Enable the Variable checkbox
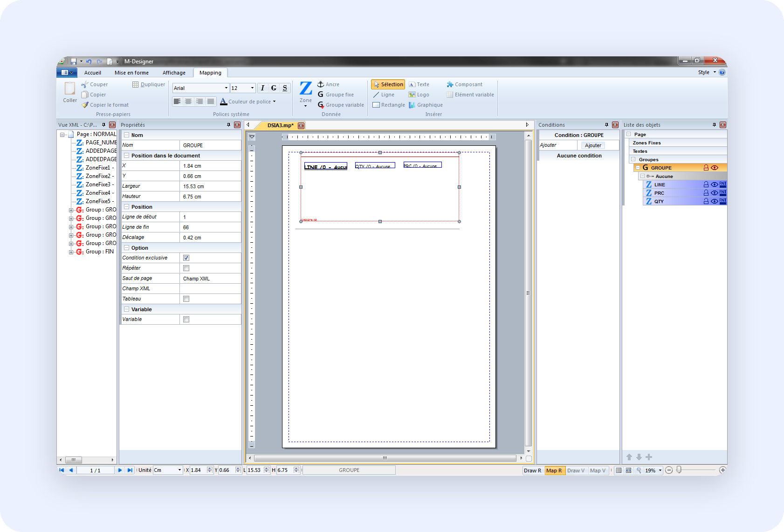The width and height of the screenshot is (784, 532). coord(186,319)
